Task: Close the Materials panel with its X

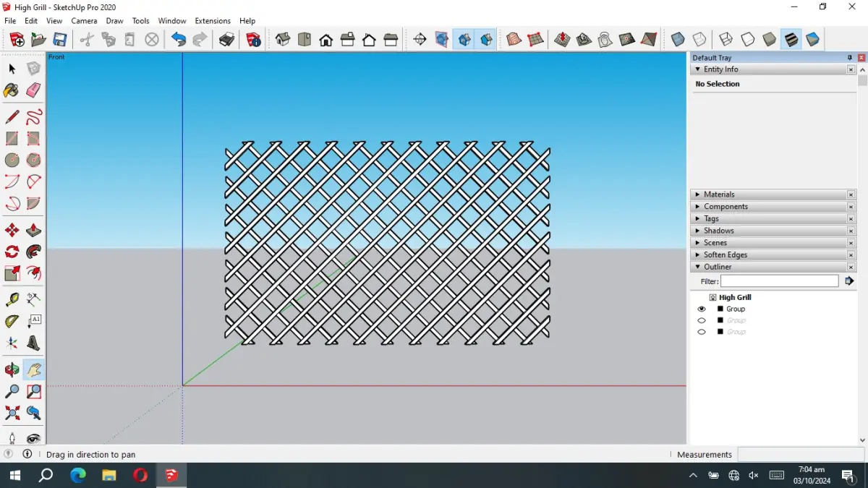Action: click(851, 194)
